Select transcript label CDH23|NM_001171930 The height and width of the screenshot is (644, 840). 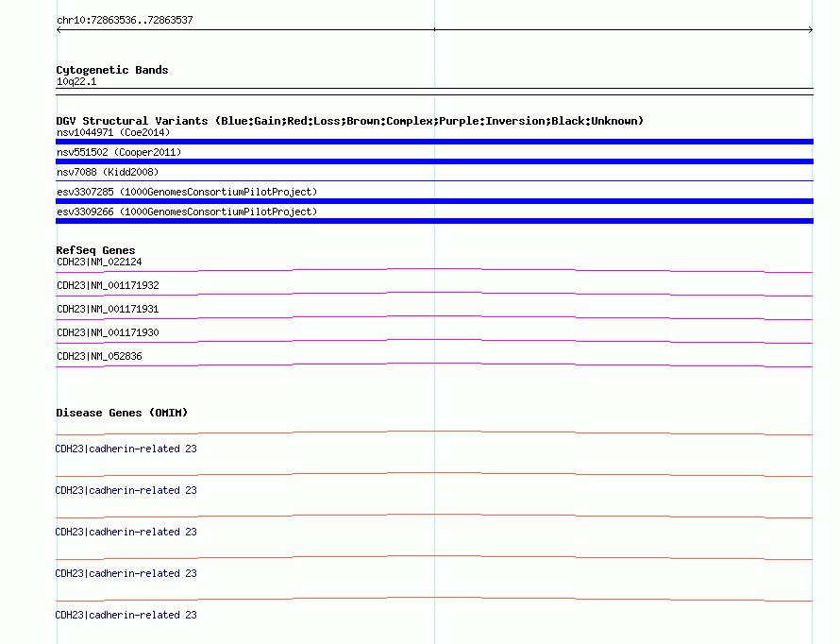(x=108, y=332)
